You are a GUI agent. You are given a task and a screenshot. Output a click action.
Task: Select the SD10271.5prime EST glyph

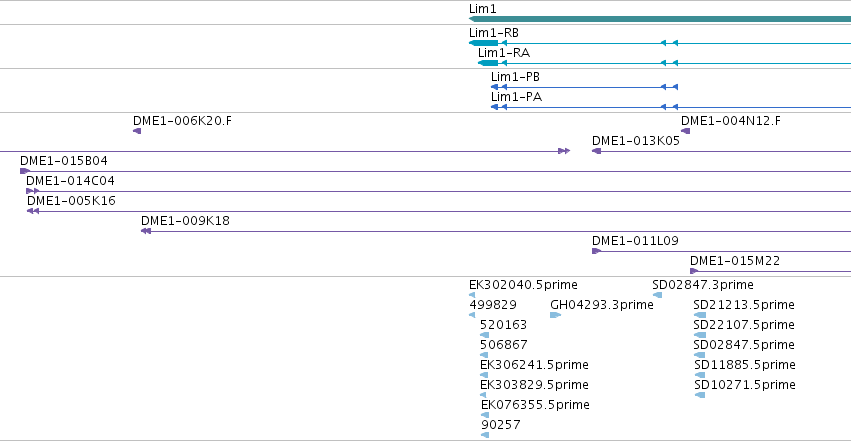click(700, 395)
